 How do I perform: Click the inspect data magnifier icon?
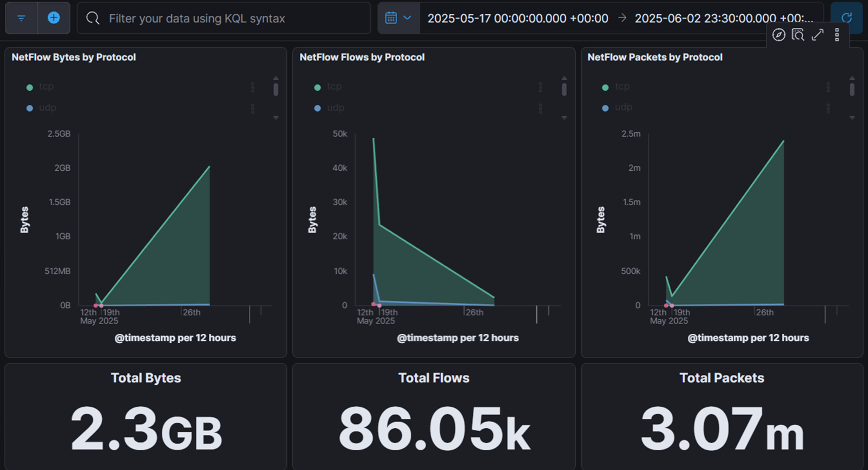(x=798, y=35)
